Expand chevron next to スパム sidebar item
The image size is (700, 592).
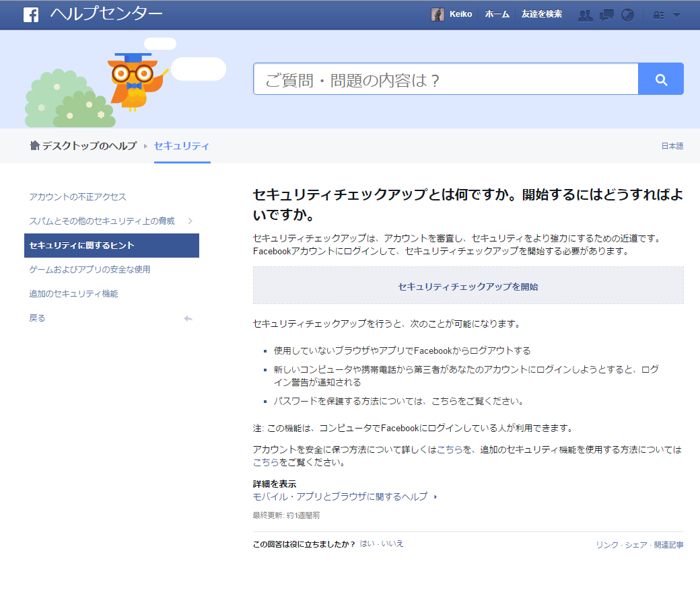tap(190, 221)
